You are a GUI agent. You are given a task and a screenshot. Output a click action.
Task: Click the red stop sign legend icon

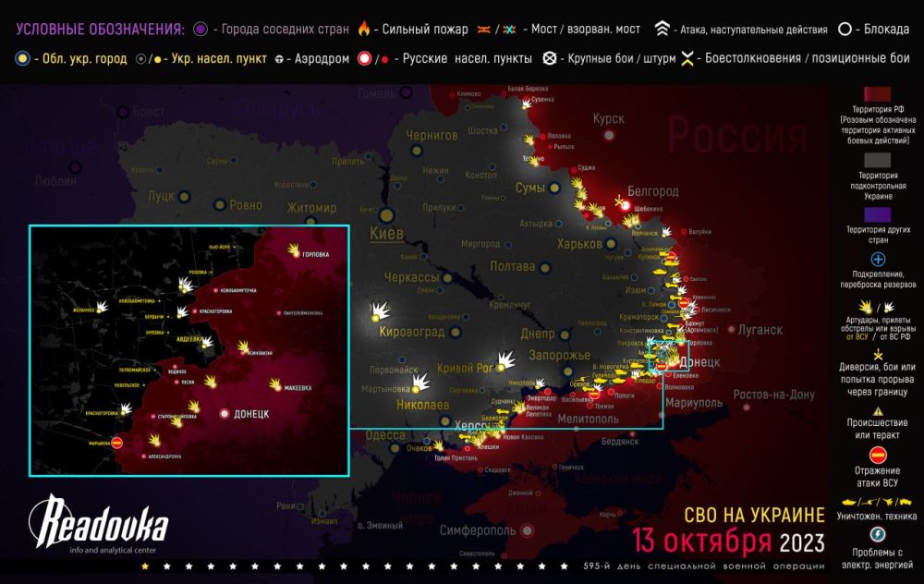coord(878,454)
